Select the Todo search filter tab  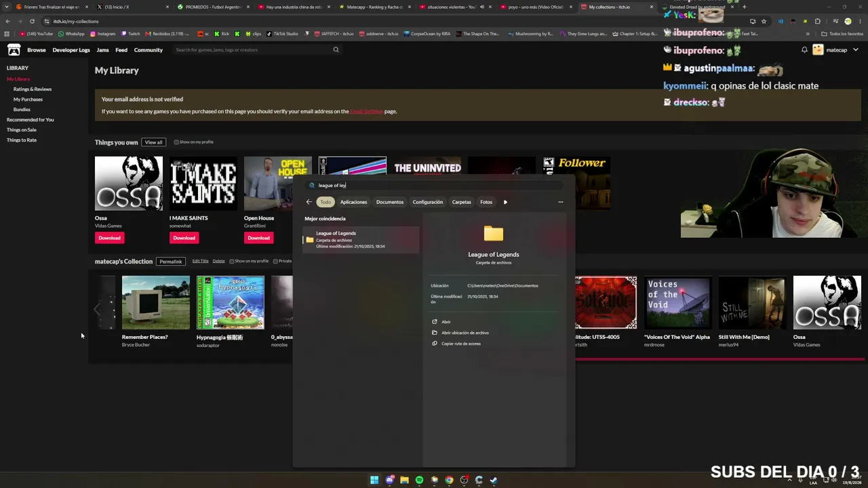click(325, 202)
